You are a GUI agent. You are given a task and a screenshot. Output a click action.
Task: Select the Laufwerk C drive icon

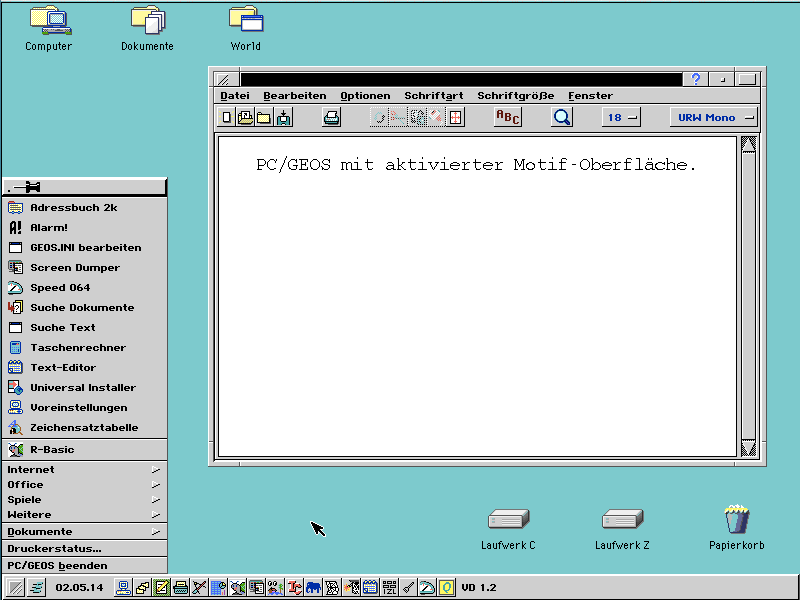[508, 520]
